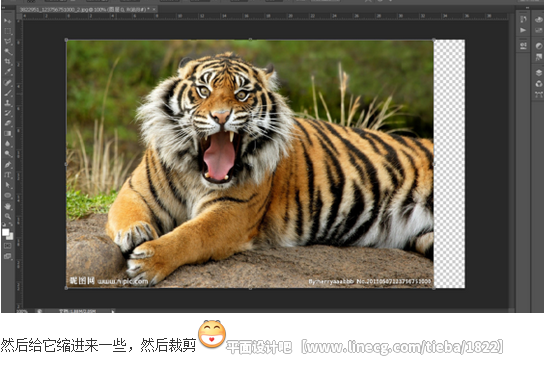Select the Lasso tool

(8, 41)
